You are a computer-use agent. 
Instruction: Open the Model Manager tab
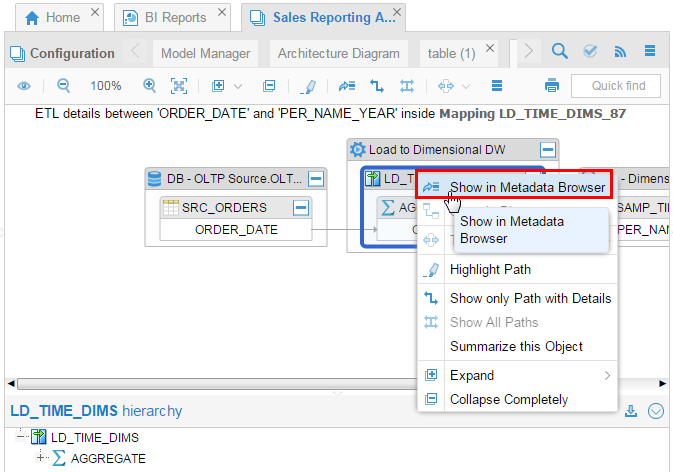click(205, 54)
